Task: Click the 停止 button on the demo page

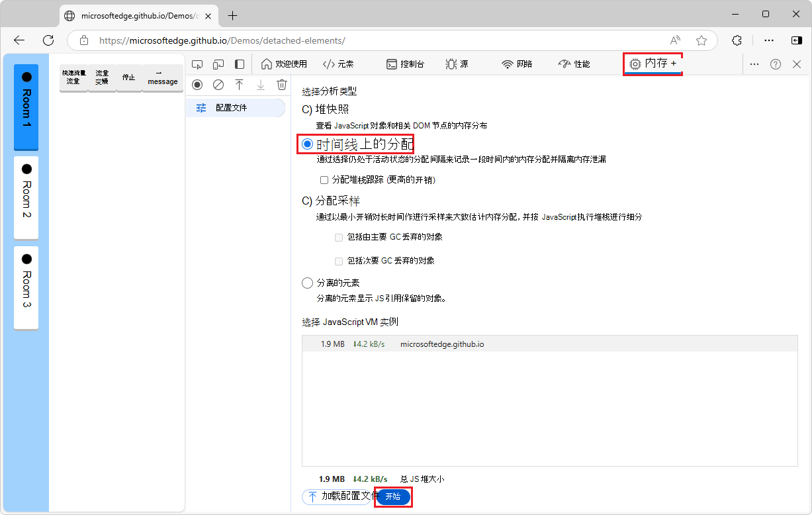Action: coord(128,77)
